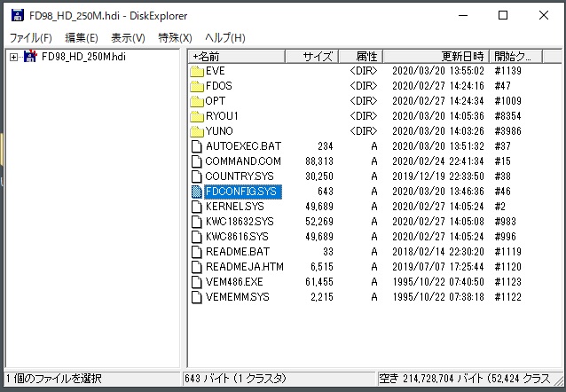Viewport: 566px width, 392px height.
Task: Click the FDOS folder icon
Action: 197,86
